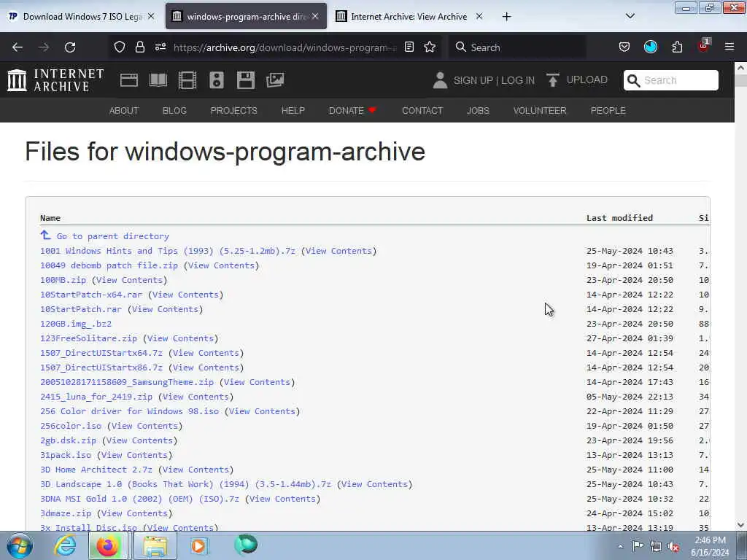Open 3D Home Architect 2.7z link
The width and height of the screenshot is (747, 560).
pos(96,470)
